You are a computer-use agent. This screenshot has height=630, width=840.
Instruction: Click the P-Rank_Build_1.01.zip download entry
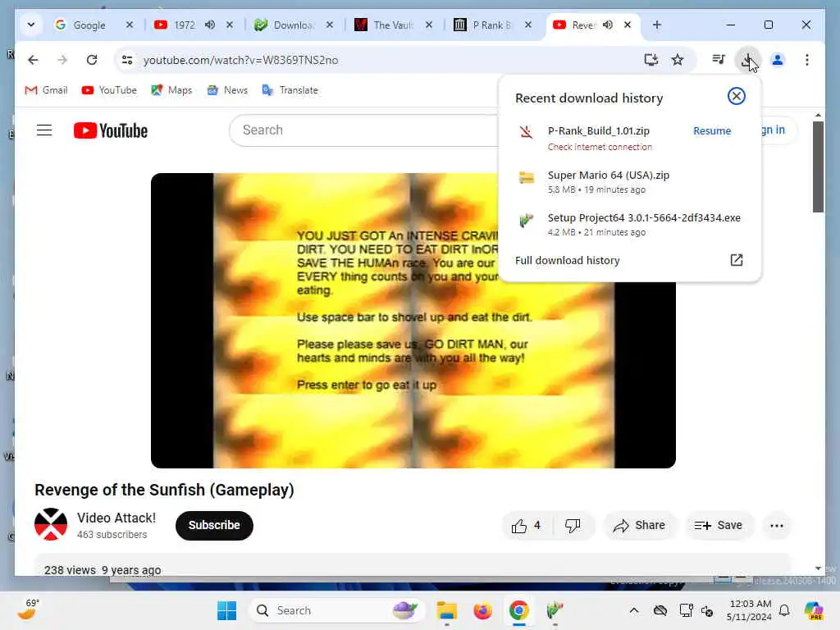[598, 130]
